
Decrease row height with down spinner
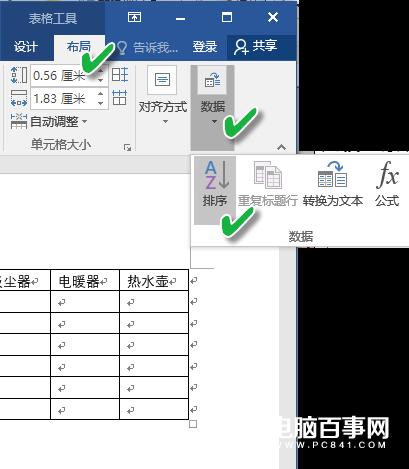[x=101, y=80]
